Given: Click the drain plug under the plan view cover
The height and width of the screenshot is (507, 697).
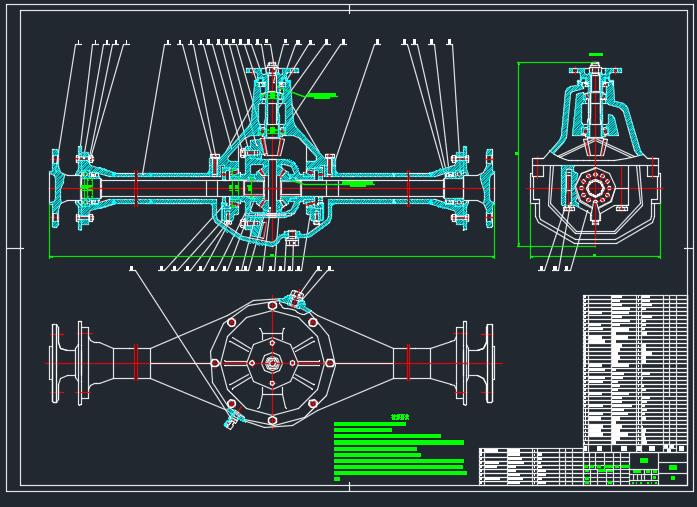Looking at the screenshot, I should click(232, 419).
